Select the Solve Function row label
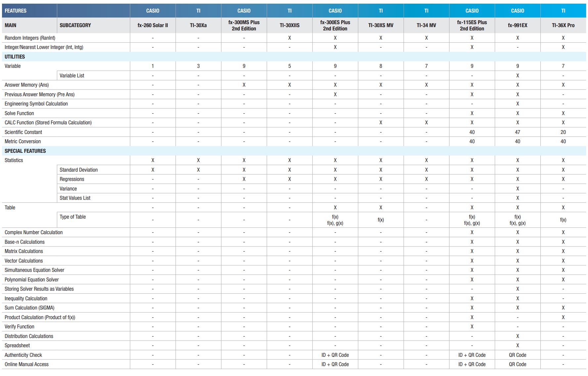 point(19,113)
